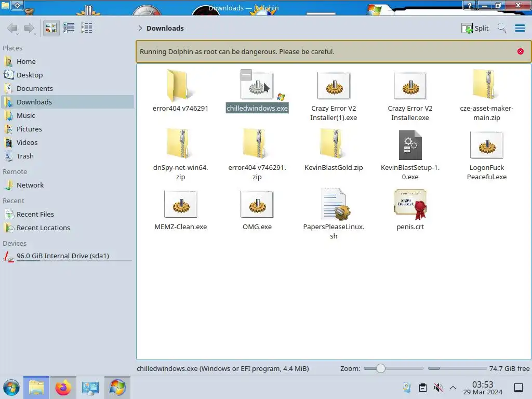Select the dnSpy-net-win64.zip archive icon
This screenshot has height=399, width=532.
pyautogui.click(x=180, y=144)
